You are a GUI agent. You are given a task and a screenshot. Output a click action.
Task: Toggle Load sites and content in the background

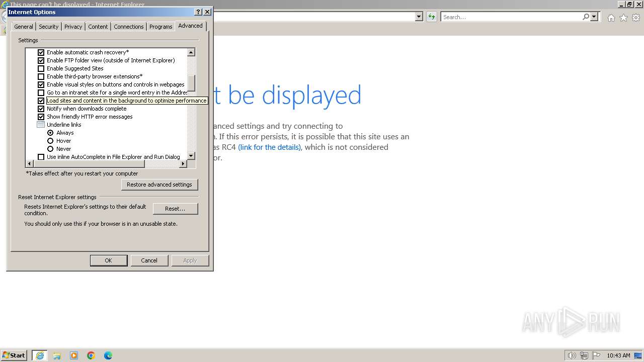pyautogui.click(x=41, y=101)
